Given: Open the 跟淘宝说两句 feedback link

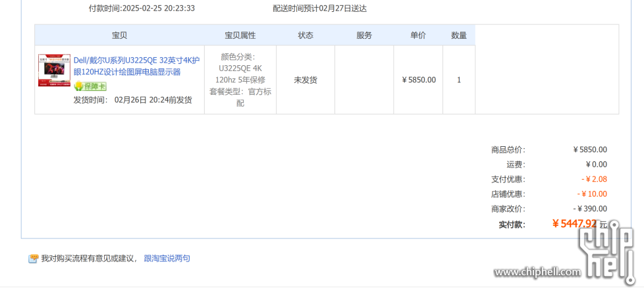Looking at the screenshot, I should point(167,258).
